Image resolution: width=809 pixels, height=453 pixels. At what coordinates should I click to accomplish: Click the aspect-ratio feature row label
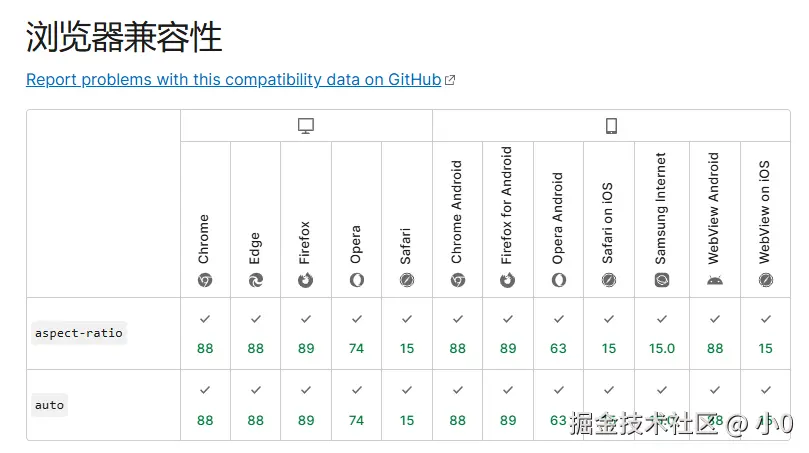[x=79, y=333]
